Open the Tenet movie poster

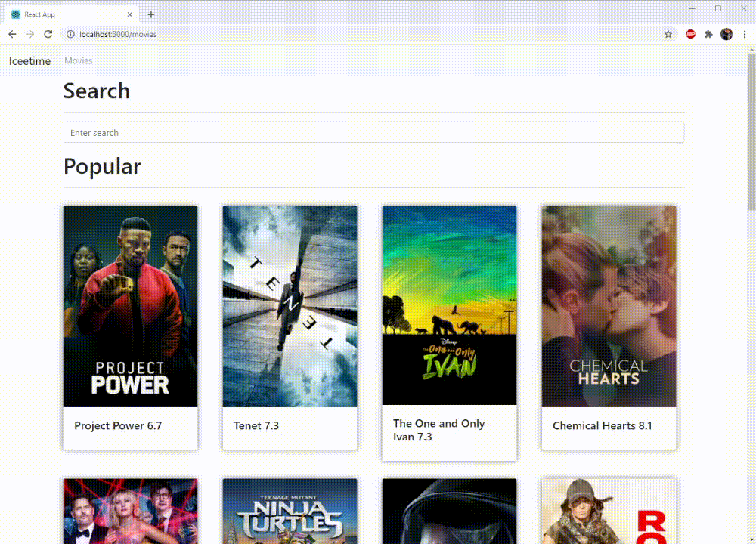pos(290,307)
